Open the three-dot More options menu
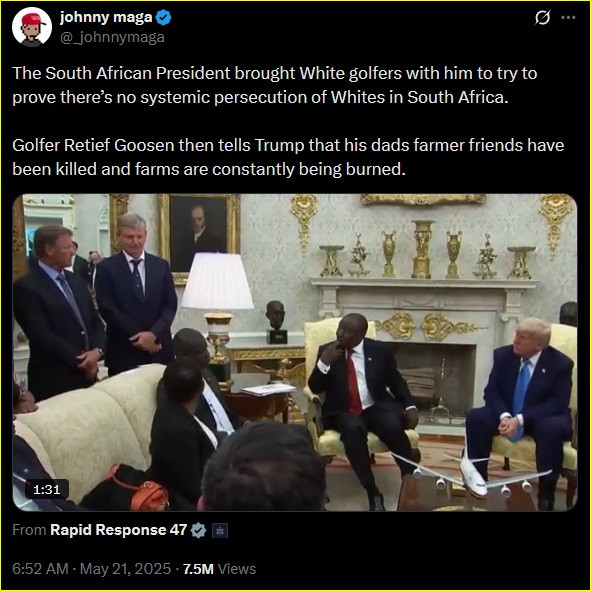This screenshot has height=591, width=591. 568,17
